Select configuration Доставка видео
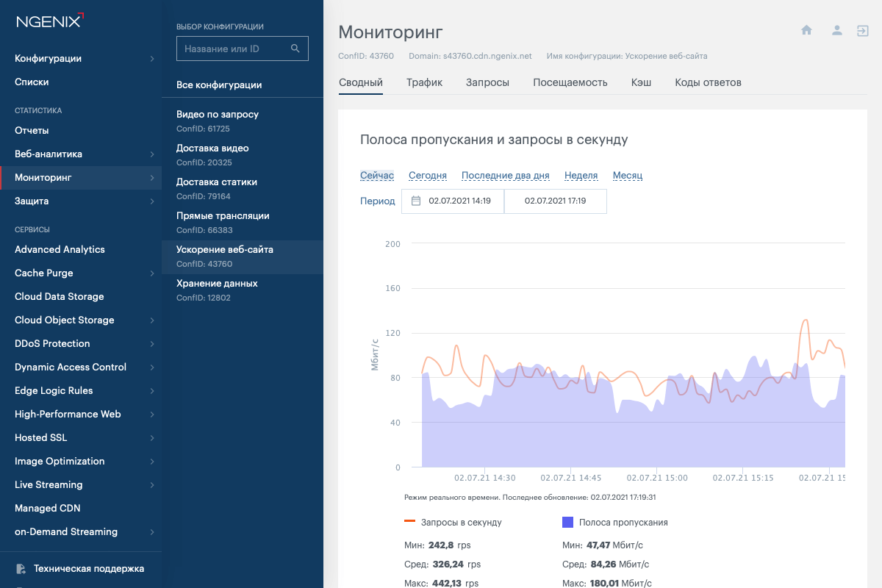882x588 pixels. coord(243,155)
